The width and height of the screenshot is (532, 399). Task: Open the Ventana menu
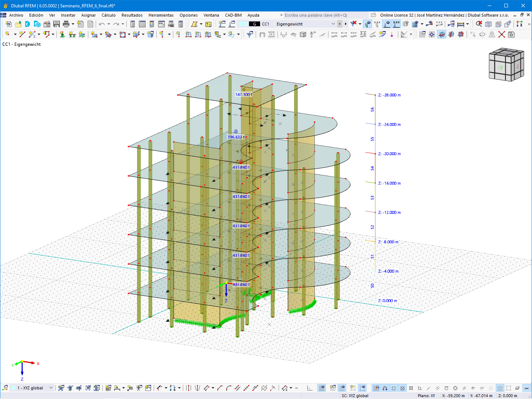[211, 15]
